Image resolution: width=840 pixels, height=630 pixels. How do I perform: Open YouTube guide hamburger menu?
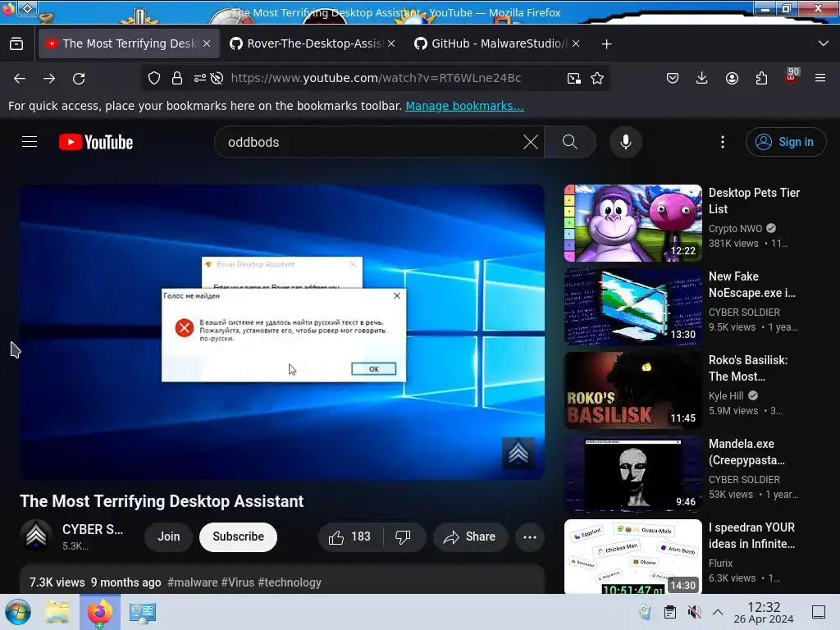(x=30, y=142)
